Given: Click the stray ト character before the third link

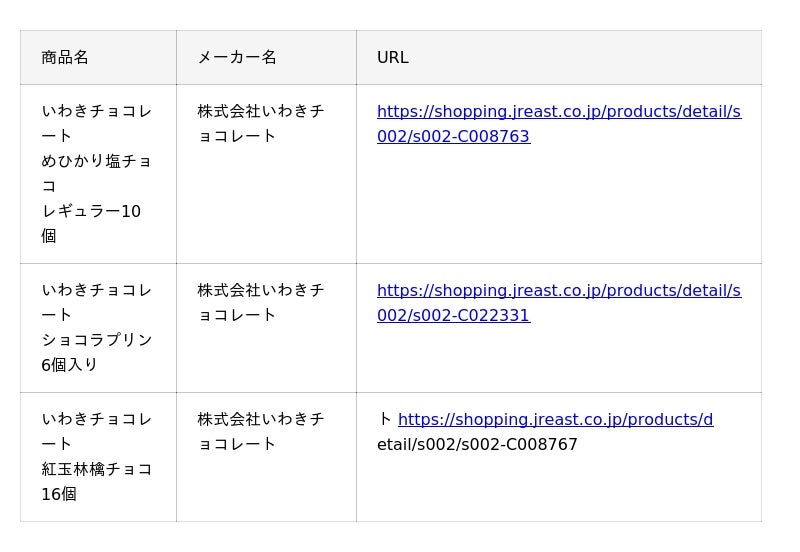Looking at the screenshot, I should [385, 420].
